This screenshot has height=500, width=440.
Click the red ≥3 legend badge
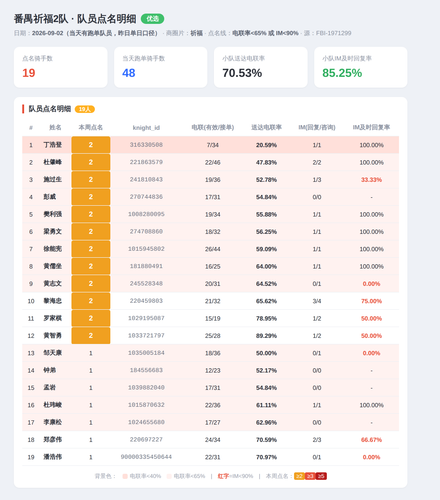[x=310, y=476]
